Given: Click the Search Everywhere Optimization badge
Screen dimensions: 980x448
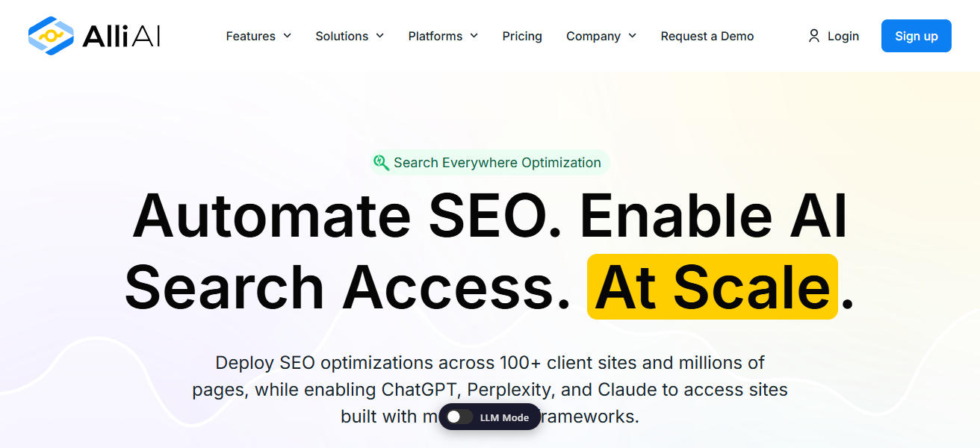Looking at the screenshot, I should 490,163.
